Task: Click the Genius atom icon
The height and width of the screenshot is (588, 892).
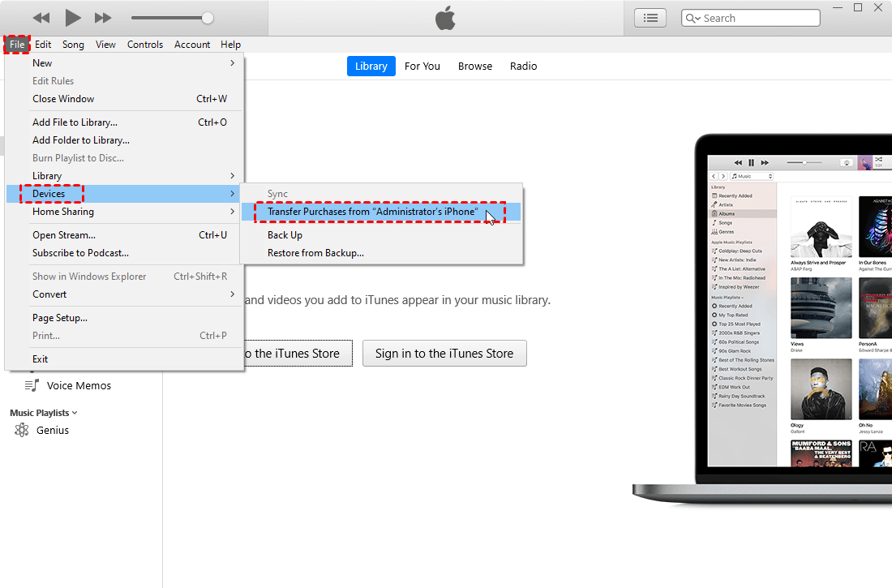Action: coord(22,431)
